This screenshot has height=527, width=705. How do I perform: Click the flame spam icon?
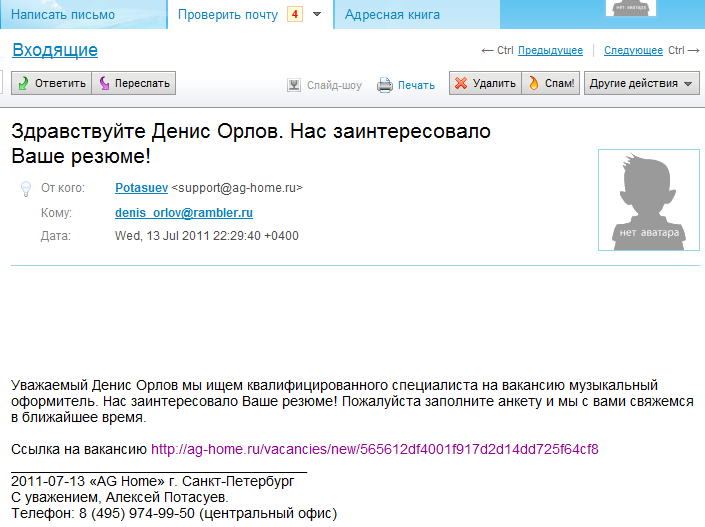534,83
